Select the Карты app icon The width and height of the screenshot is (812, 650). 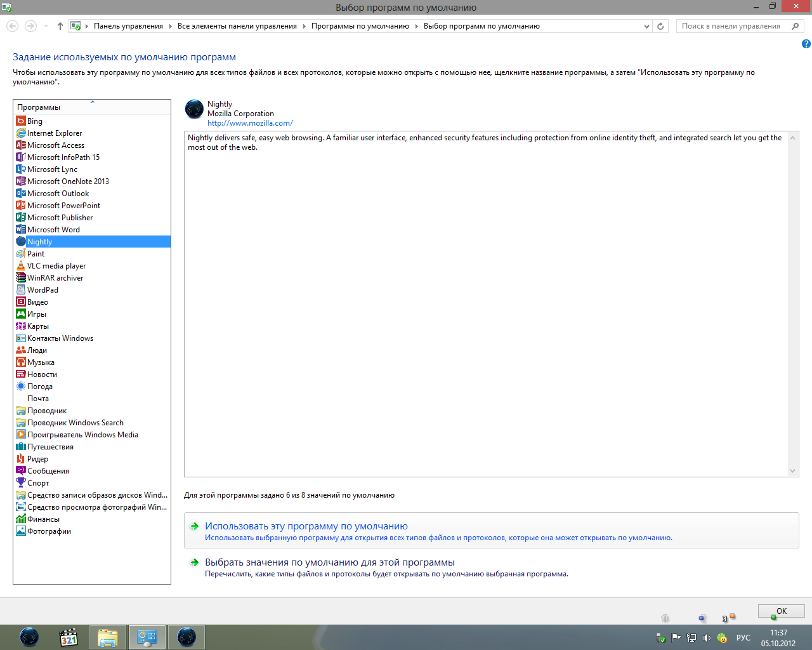click(21, 326)
